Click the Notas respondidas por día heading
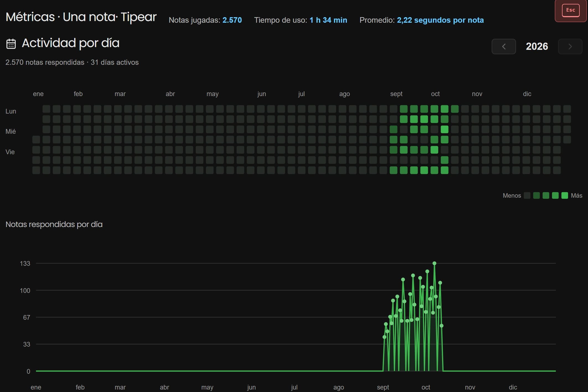 54,224
